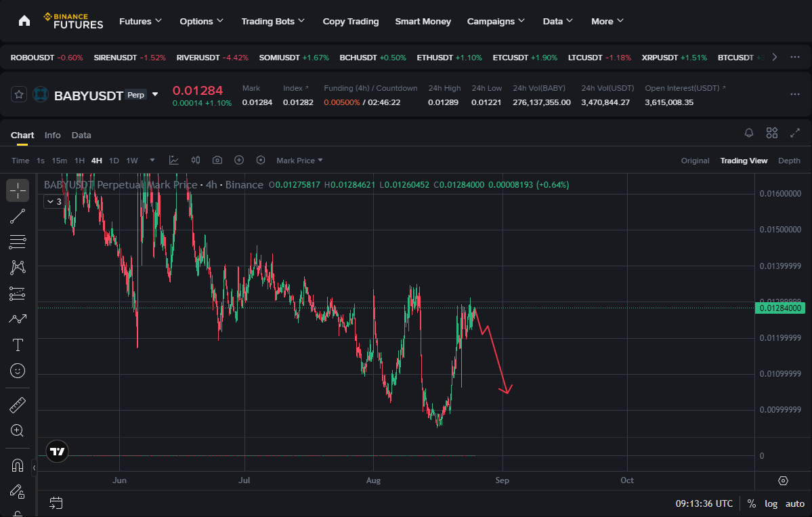Toggle log scale mode
812x517 pixels.
tap(771, 503)
